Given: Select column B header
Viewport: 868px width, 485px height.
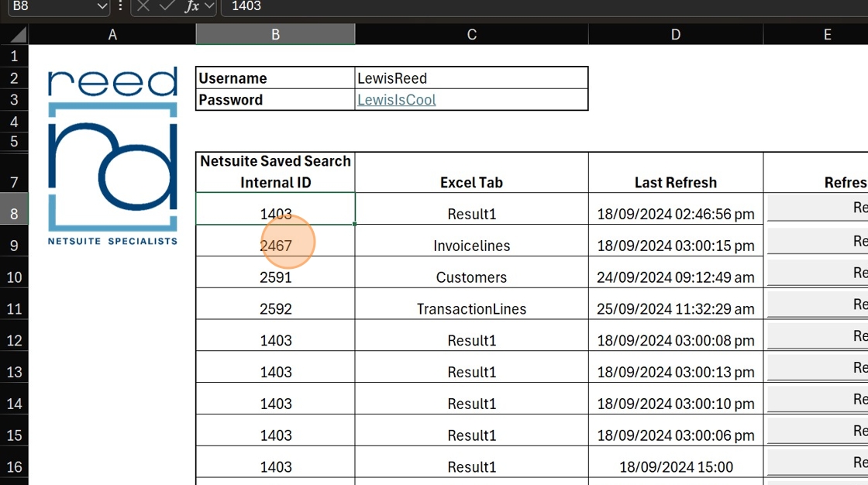Looking at the screenshot, I should coord(275,34).
